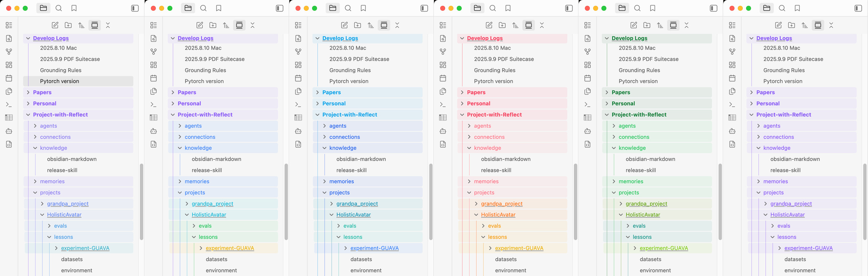This screenshot has height=276, width=868.
Task: Switch to Bookmarks tab in the green fifth window
Action: 653,8
